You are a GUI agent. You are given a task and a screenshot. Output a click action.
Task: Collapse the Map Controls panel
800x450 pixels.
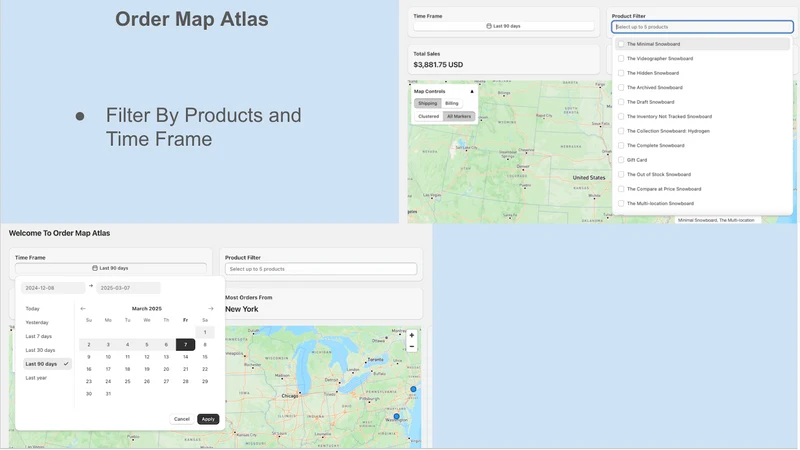[x=472, y=91]
